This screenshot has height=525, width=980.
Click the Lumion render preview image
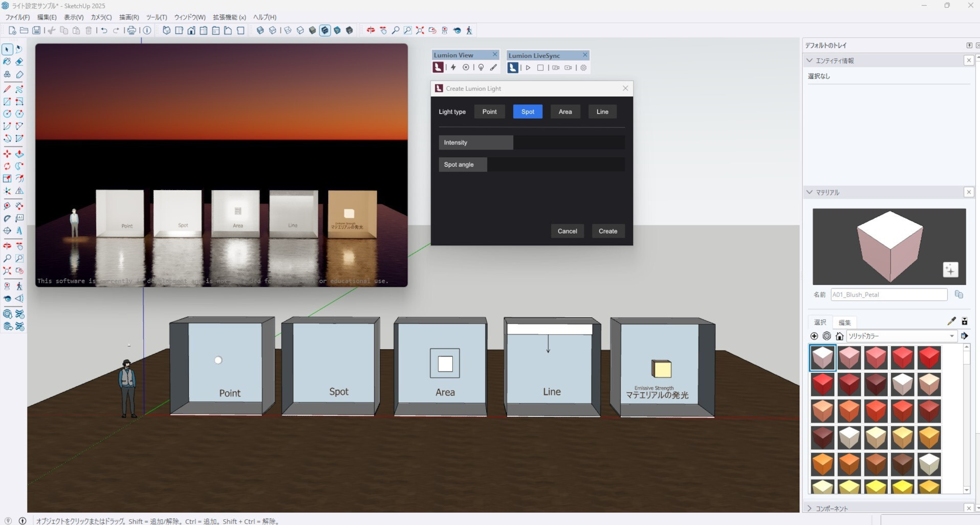pyautogui.click(x=222, y=165)
